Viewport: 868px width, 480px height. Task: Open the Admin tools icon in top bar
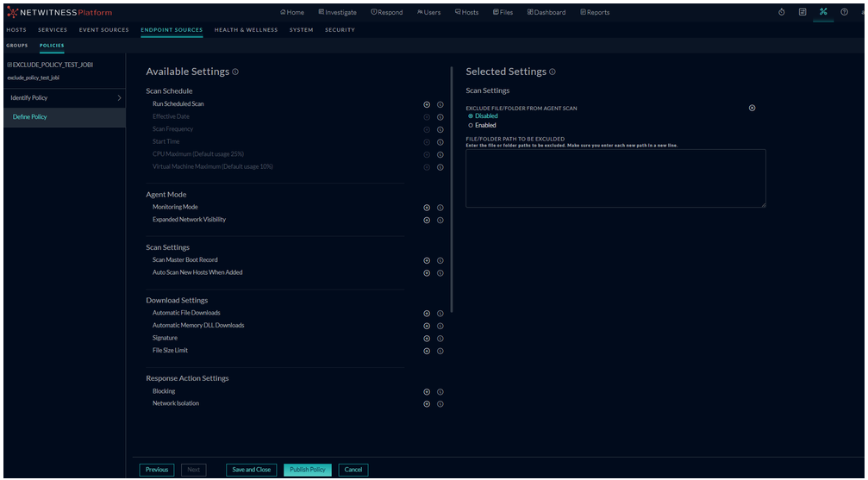(823, 11)
